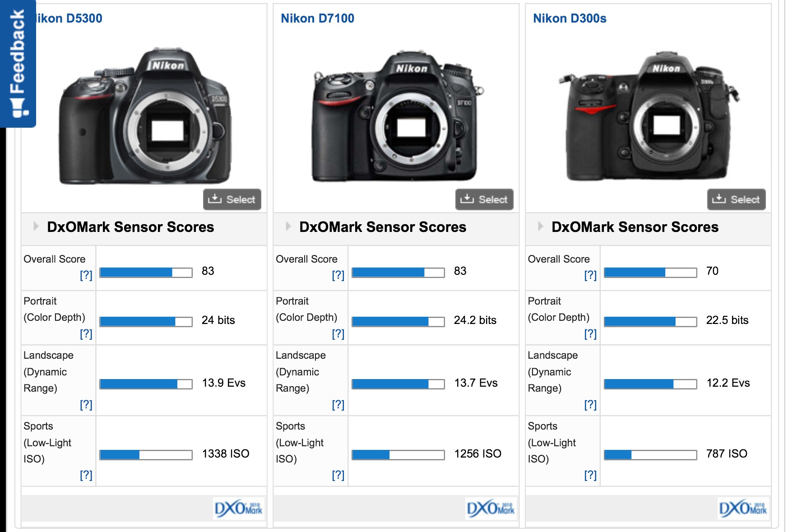Click DxOMark logo under Nikon D5300
The width and height of the screenshot is (788, 532).
point(238,509)
